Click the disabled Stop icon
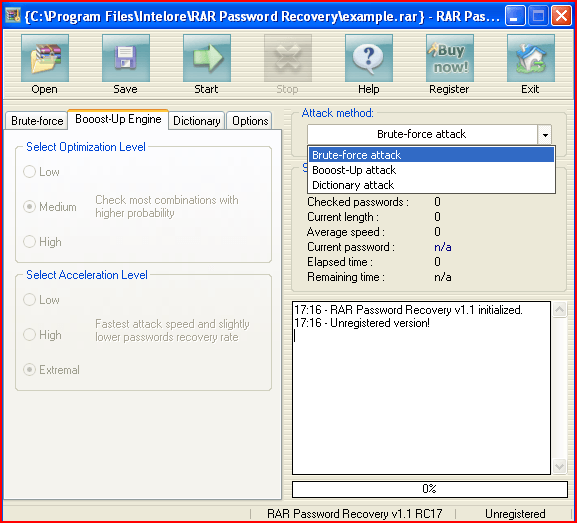The height and width of the screenshot is (523, 577). [288, 58]
